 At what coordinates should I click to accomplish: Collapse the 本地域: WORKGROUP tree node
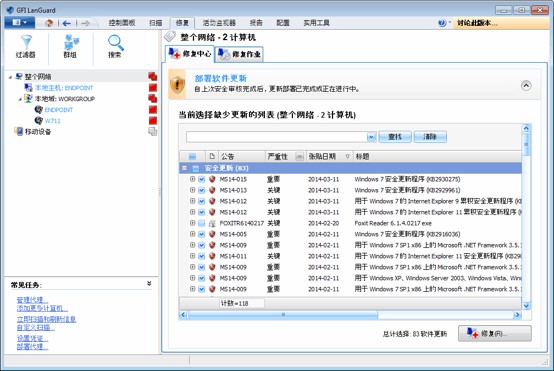pos(20,99)
